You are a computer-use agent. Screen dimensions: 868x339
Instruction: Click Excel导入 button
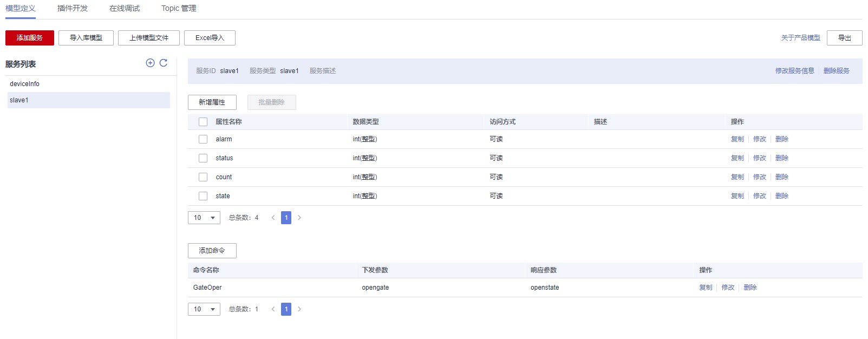pos(210,38)
